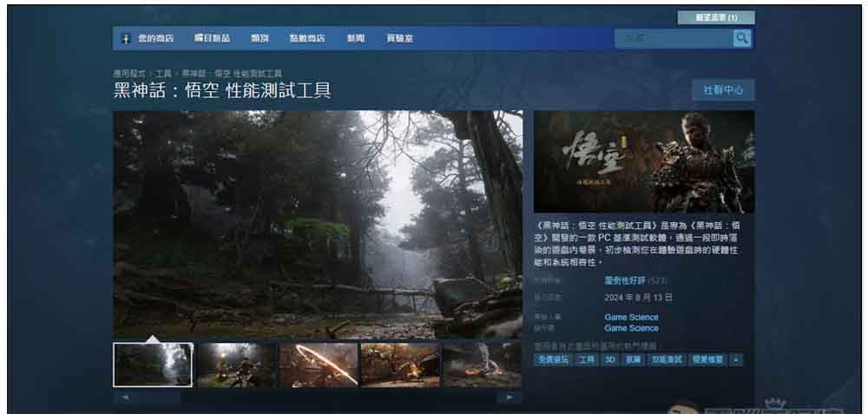Select the fourth thumbnail showing the temple battle
868x414 pixels.
click(x=400, y=365)
